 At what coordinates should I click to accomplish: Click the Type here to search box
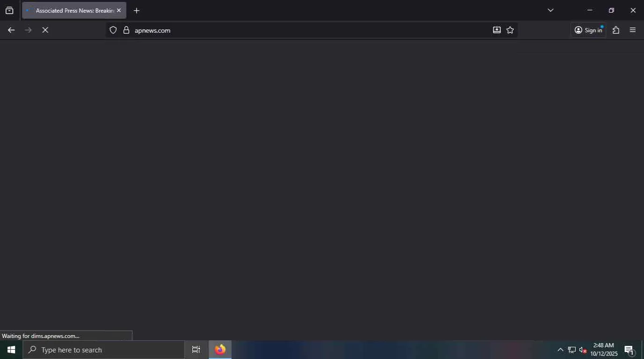(103, 350)
